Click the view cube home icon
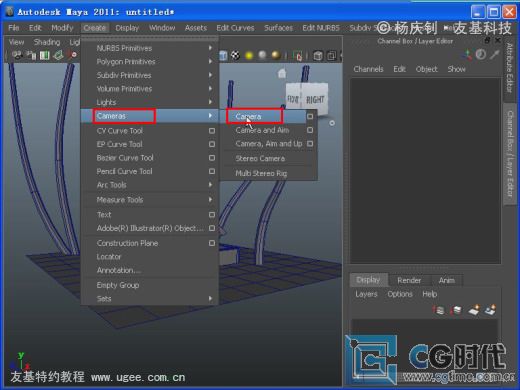The image size is (520, 390). click(282, 73)
